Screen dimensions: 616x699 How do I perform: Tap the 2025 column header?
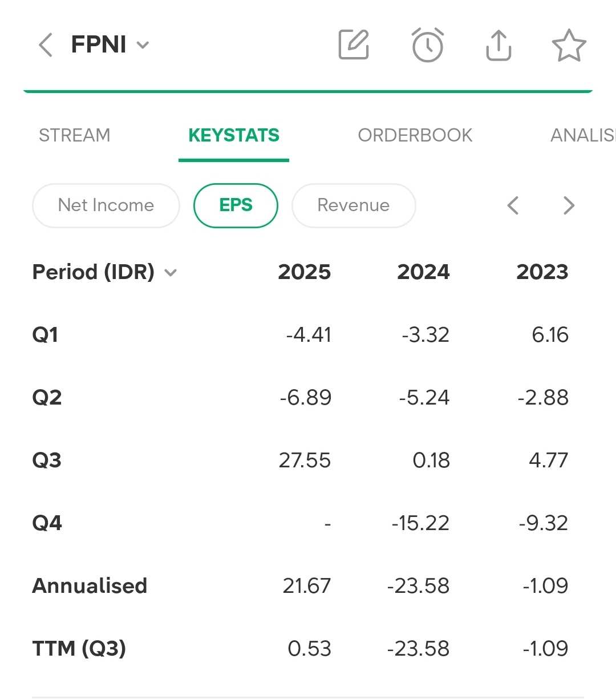click(304, 272)
